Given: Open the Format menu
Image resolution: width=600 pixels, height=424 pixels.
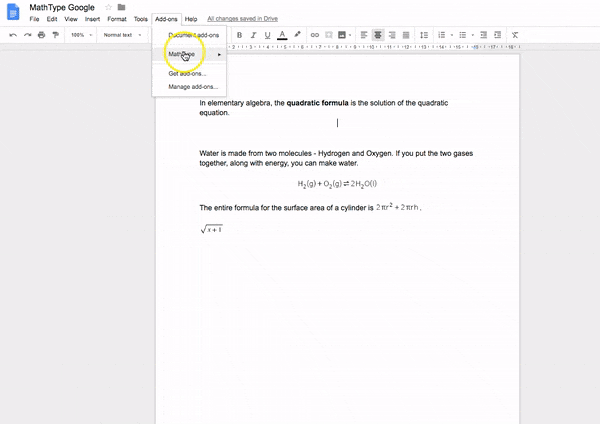Looking at the screenshot, I should coord(117,19).
